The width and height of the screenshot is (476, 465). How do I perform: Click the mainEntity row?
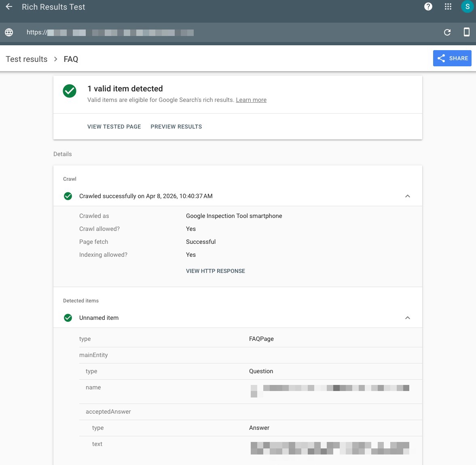[x=251, y=355]
